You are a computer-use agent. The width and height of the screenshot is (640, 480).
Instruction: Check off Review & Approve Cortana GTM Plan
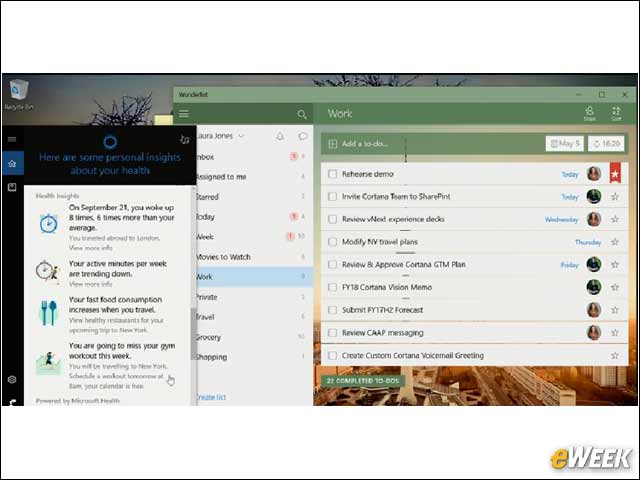click(333, 264)
